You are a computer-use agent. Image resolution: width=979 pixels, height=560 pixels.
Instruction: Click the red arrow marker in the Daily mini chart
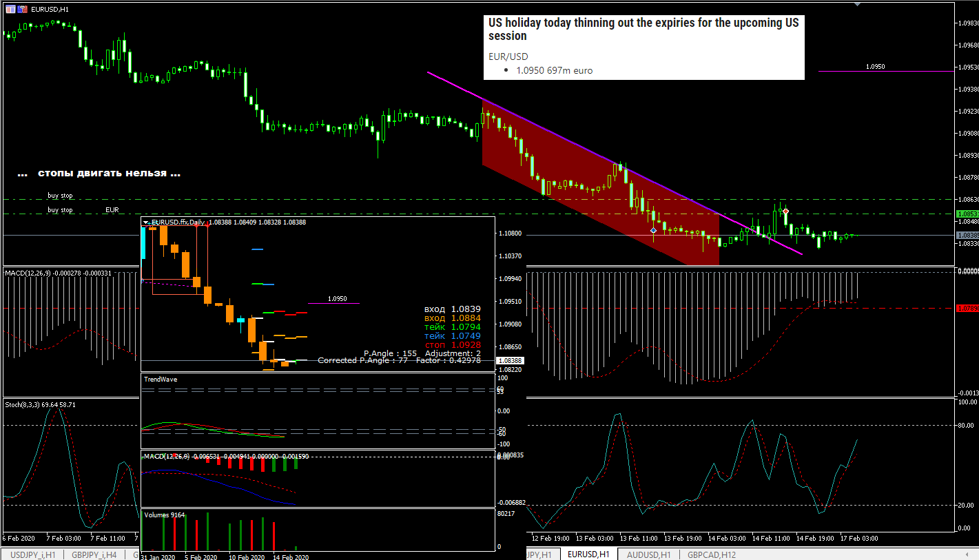[x=207, y=225]
